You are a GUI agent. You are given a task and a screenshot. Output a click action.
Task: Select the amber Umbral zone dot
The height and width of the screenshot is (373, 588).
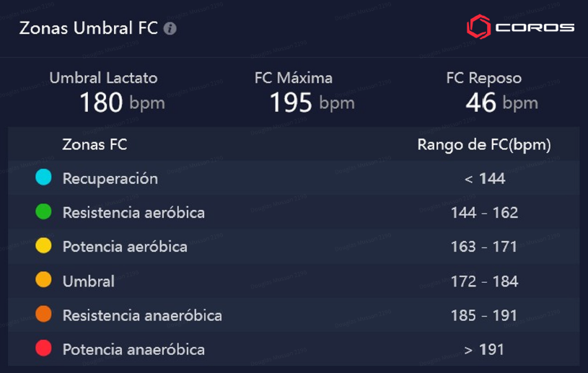coord(43,280)
